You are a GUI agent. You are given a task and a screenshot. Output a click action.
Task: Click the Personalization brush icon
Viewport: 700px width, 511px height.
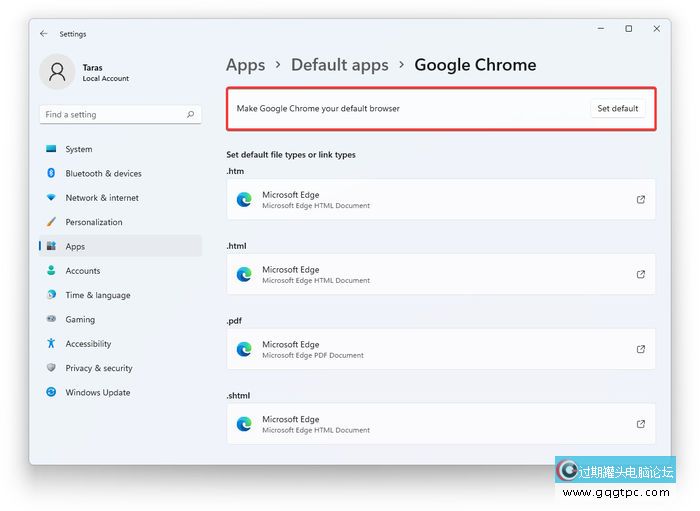51,221
